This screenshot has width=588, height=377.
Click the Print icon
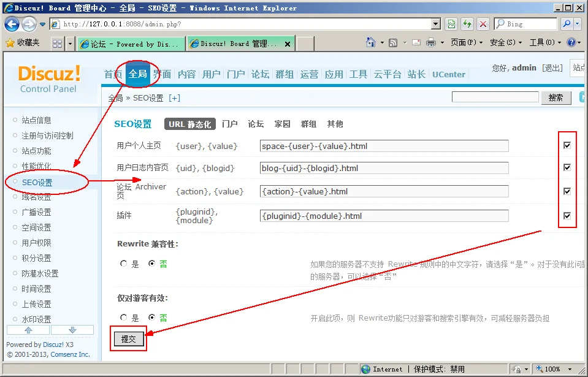tap(431, 42)
